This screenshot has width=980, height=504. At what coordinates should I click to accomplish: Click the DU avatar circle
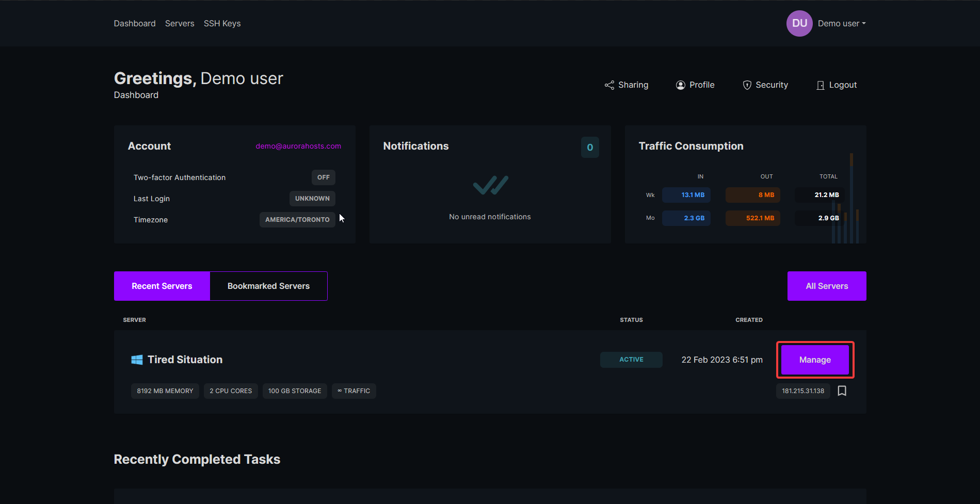tap(799, 24)
